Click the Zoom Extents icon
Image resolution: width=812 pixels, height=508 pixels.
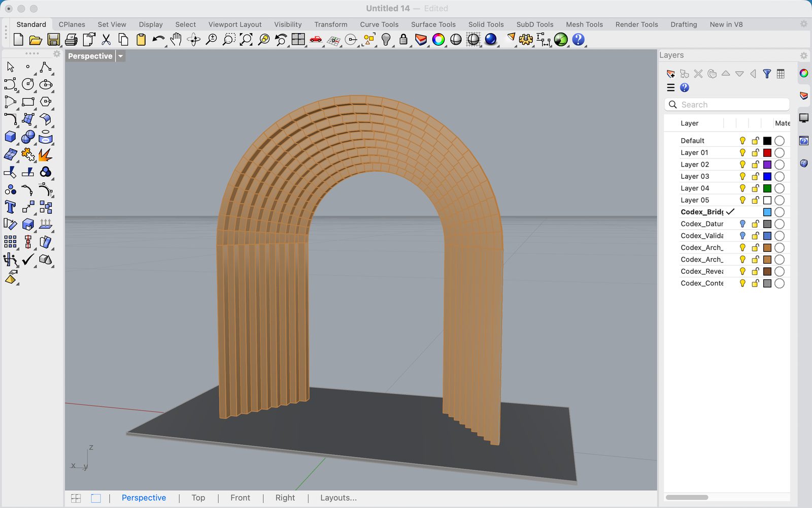(246, 40)
